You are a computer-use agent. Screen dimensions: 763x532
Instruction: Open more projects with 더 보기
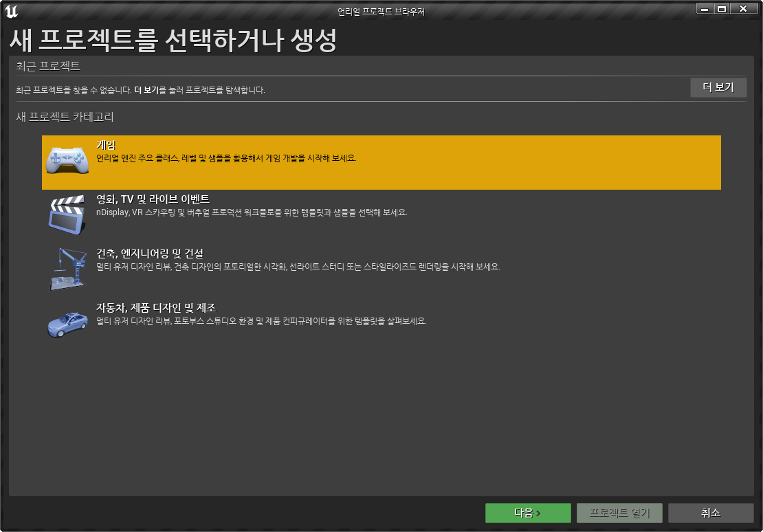coord(718,87)
